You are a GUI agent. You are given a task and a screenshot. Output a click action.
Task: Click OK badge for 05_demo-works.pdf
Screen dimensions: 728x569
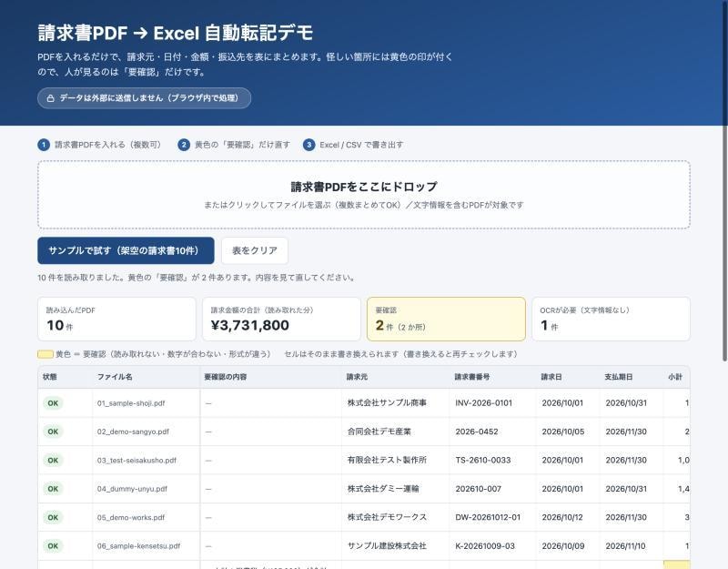(53, 517)
